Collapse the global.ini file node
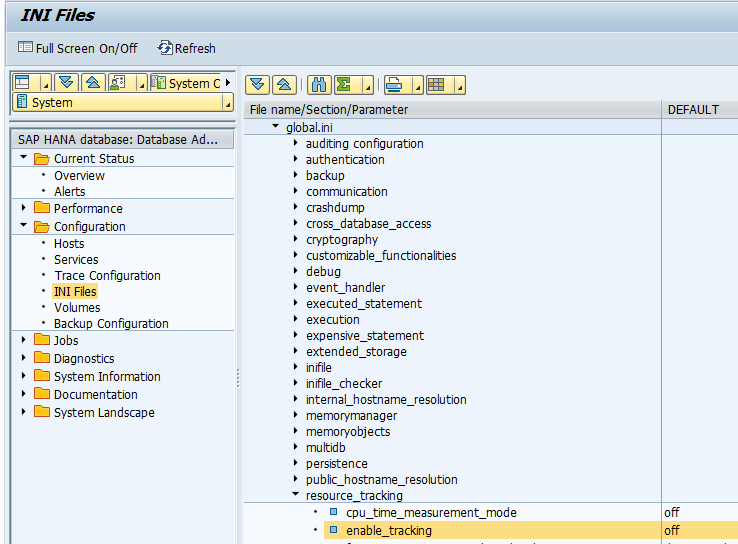The image size is (738, 544). point(276,127)
